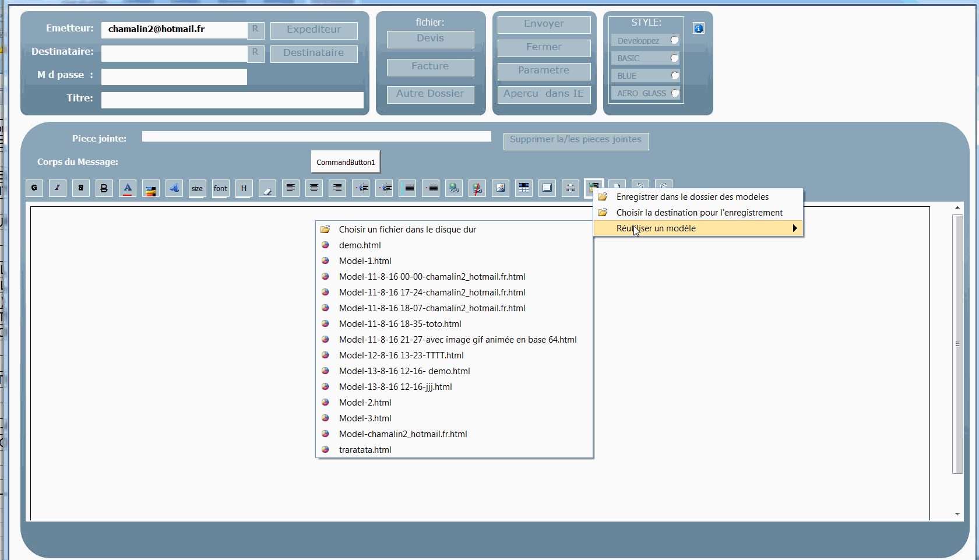This screenshot has width=979, height=560.
Task: Open traratata.html template
Action: coord(454,450)
